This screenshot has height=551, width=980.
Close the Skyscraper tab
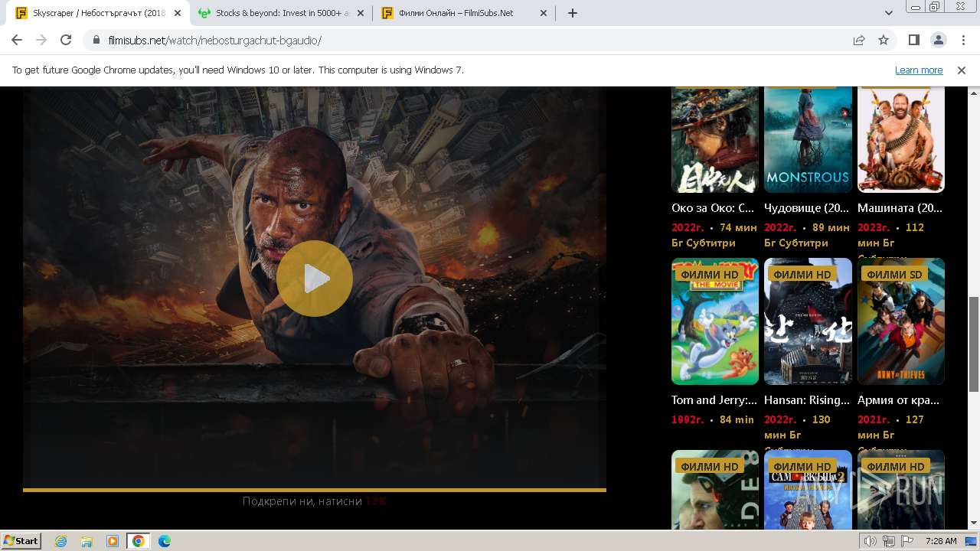coord(177,13)
